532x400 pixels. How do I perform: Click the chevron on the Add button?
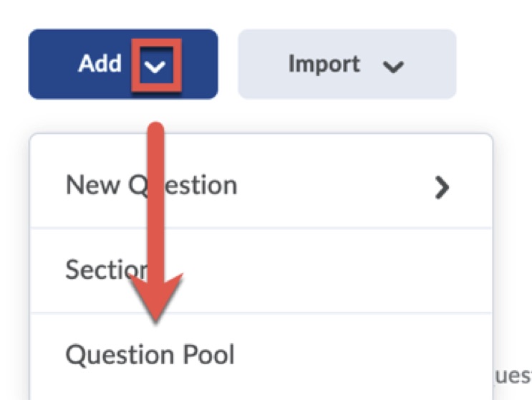coord(156,66)
